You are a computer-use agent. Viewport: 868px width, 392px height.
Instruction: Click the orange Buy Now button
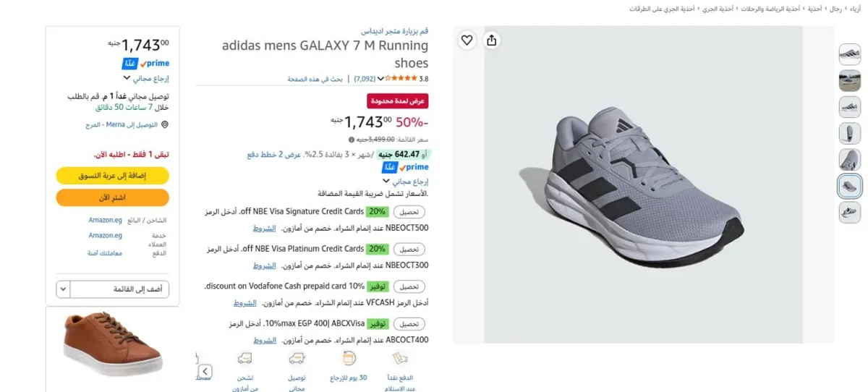point(113,197)
